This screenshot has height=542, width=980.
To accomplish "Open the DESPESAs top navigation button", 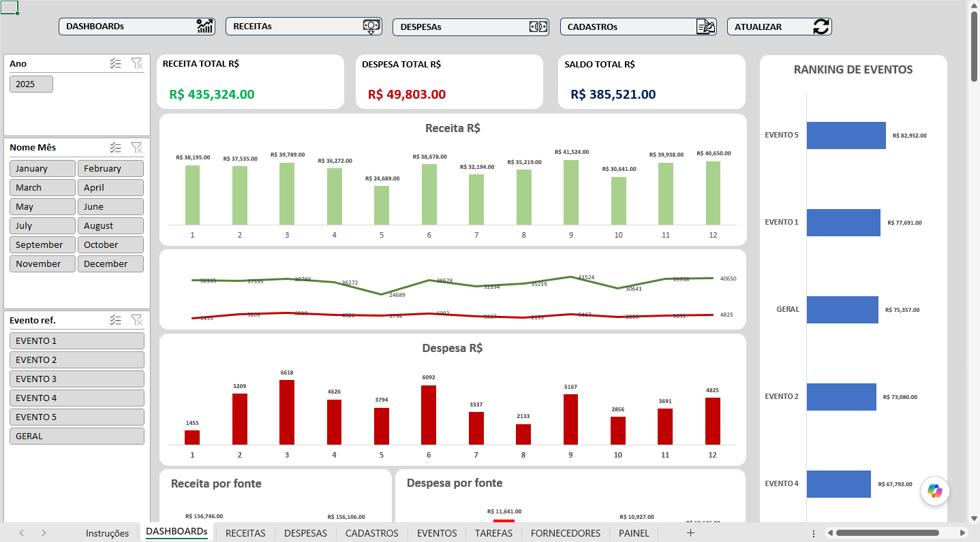I will (471, 27).
